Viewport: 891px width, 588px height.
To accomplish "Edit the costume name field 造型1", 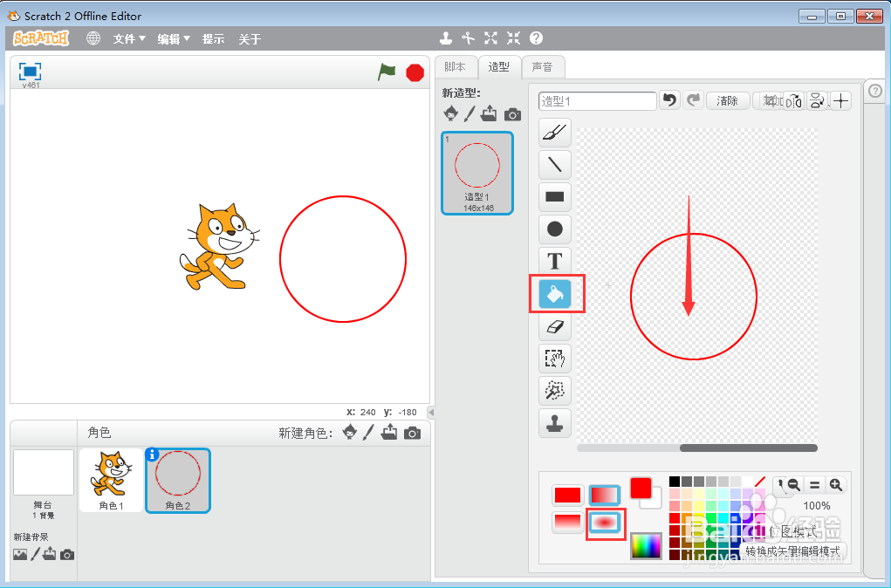I will tap(597, 101).
